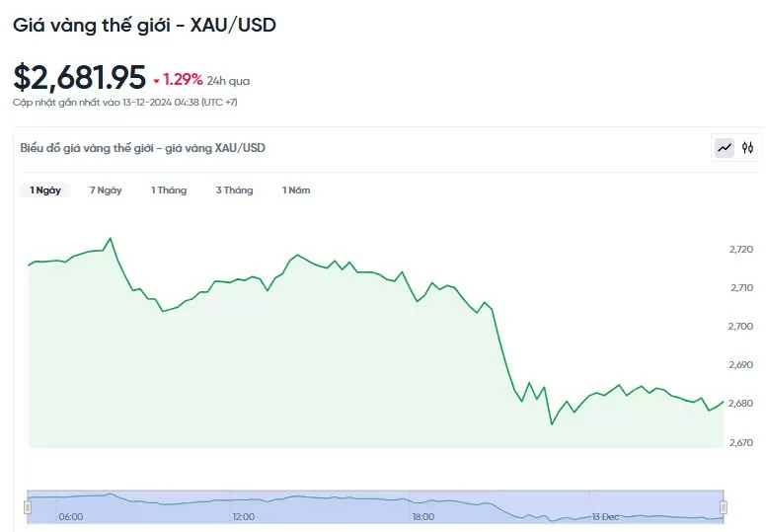This screenshot has width=766, height=532.
Task: Switch to candlestick chart view
Action: click(x=748, y=148)
